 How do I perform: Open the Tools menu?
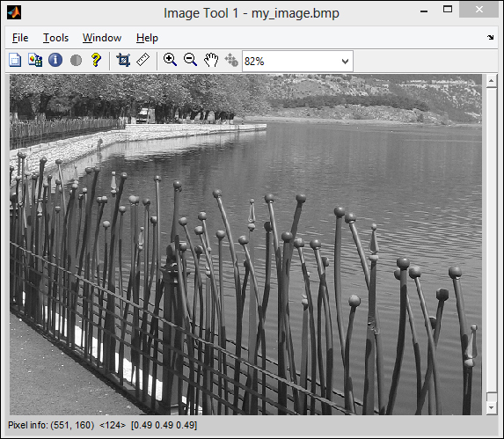click(55, 38)
